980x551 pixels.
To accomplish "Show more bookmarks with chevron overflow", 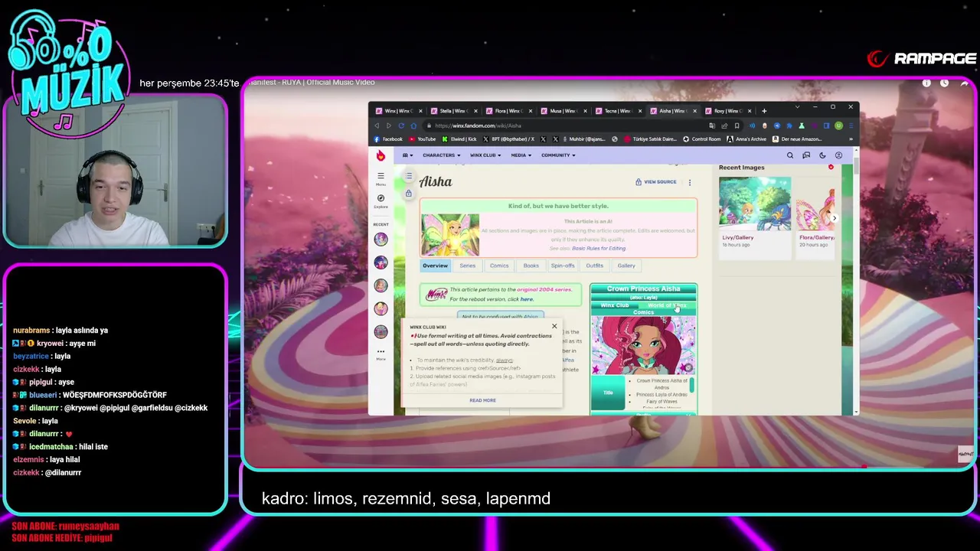I will [851, 139].
